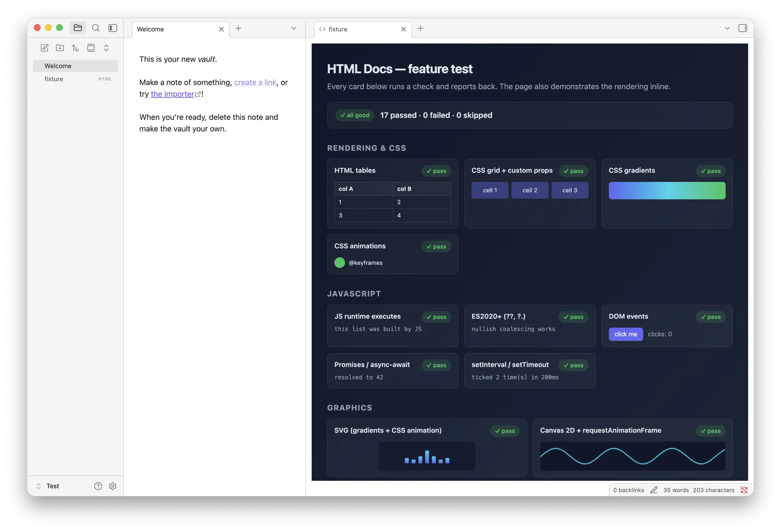Close the Welcome tab
This screenshot has width=781, height=532.
pyautogui.click(x=221, y=29)
